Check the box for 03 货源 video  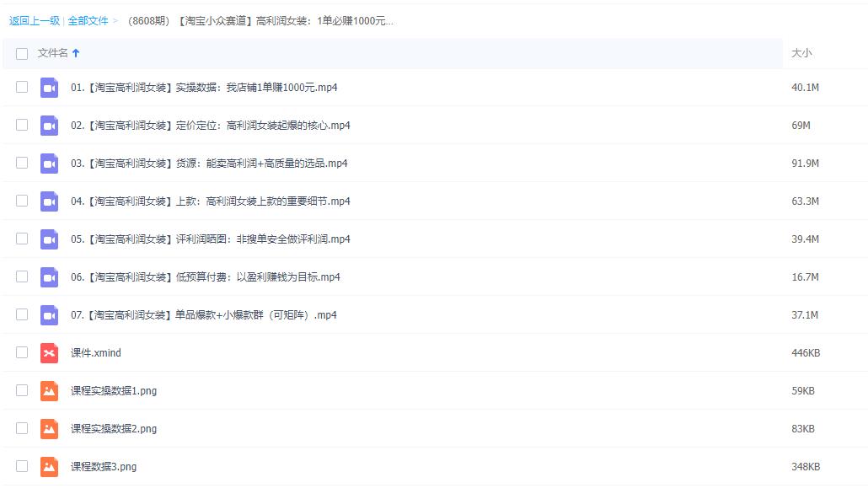22,163
